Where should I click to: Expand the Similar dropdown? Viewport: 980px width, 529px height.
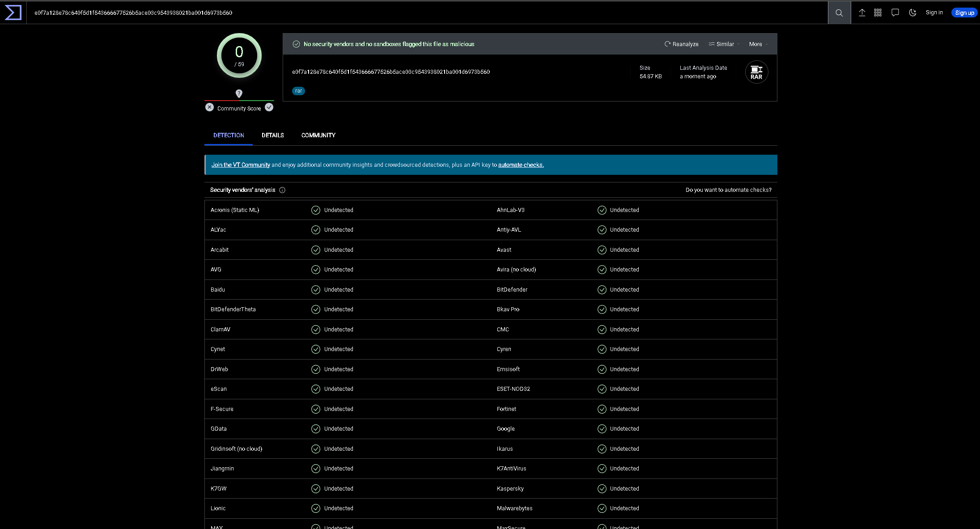[724, 44]
